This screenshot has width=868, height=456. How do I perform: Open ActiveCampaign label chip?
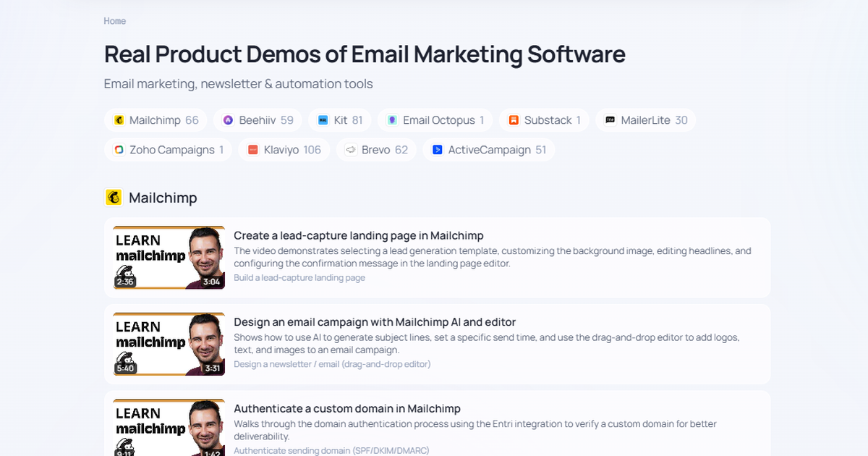pyautogui.click(x=490, y=150)
